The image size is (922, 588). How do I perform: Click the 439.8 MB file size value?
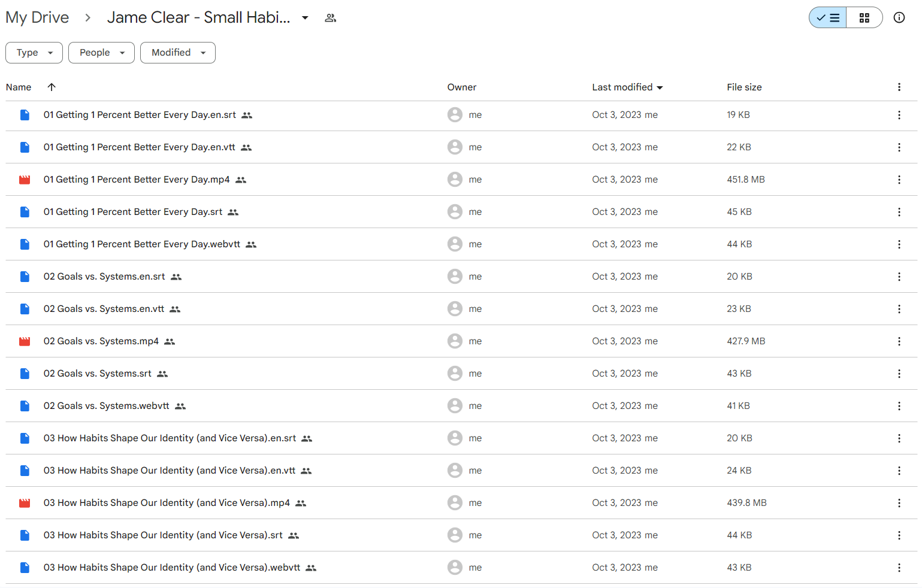click(x=746, y=503)
